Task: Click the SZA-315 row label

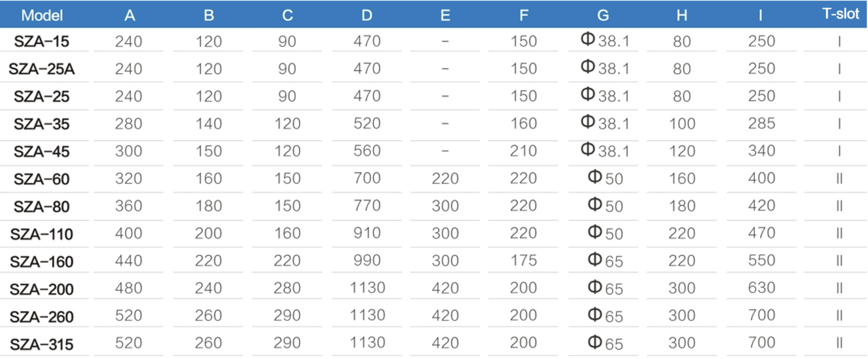Action: coord(41,344)
